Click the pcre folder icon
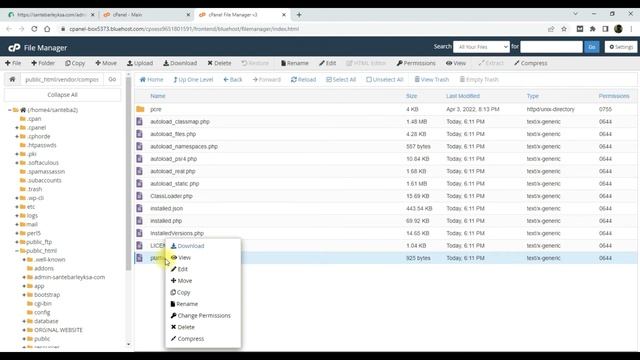 coord(140,109)
